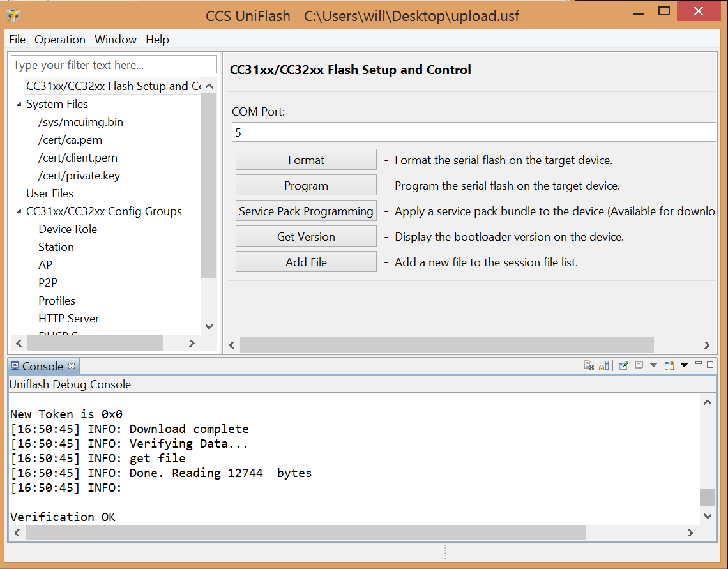Viewport: 728px width, 569px height.
Task: Select /cert/client.pem in the tree
Action: [x=77, y=157]
